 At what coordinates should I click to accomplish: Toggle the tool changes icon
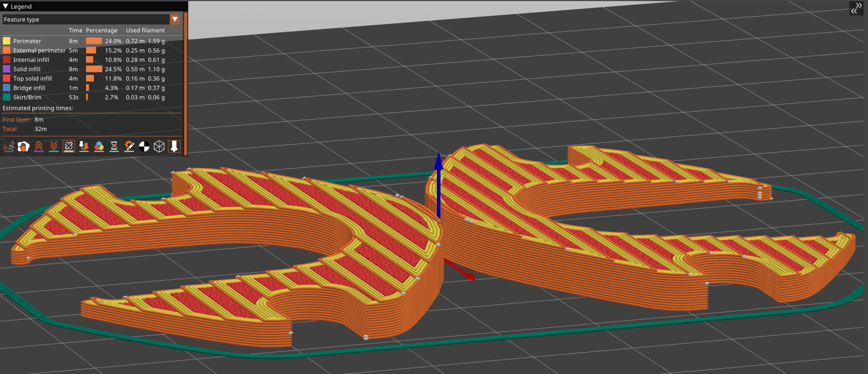click(x=84, y=146)
